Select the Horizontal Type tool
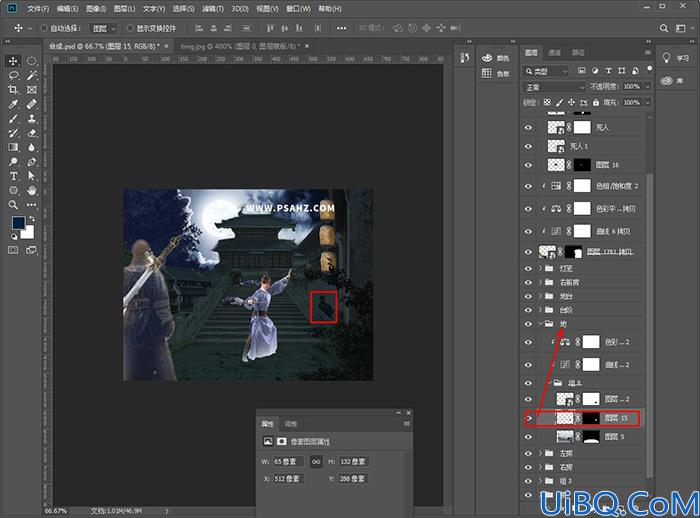This screenshot has height=518, width=700. [x=13, y=176]
